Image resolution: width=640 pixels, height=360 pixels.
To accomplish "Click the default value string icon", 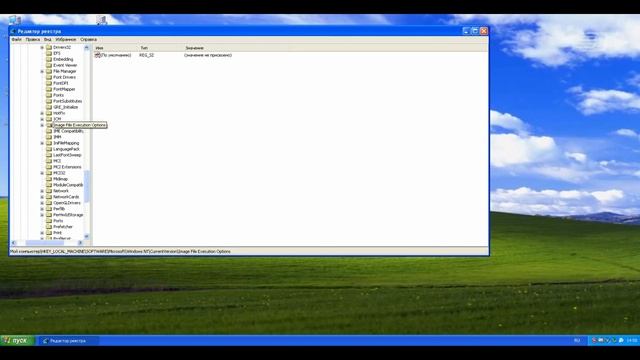I will coord(98,55).
